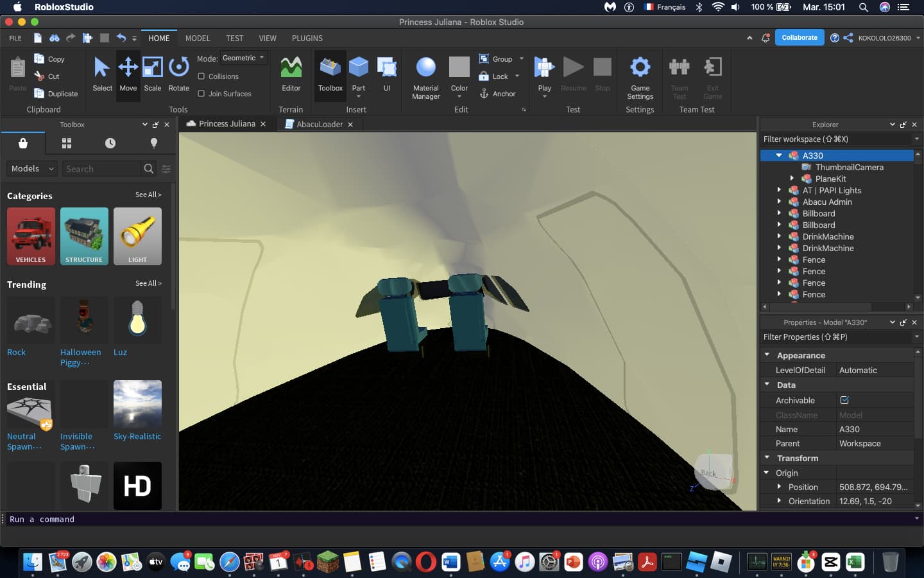The width and height of the screenshot is (924, 578).
Task: Activate the Select tool
Action: pos(102,74)
